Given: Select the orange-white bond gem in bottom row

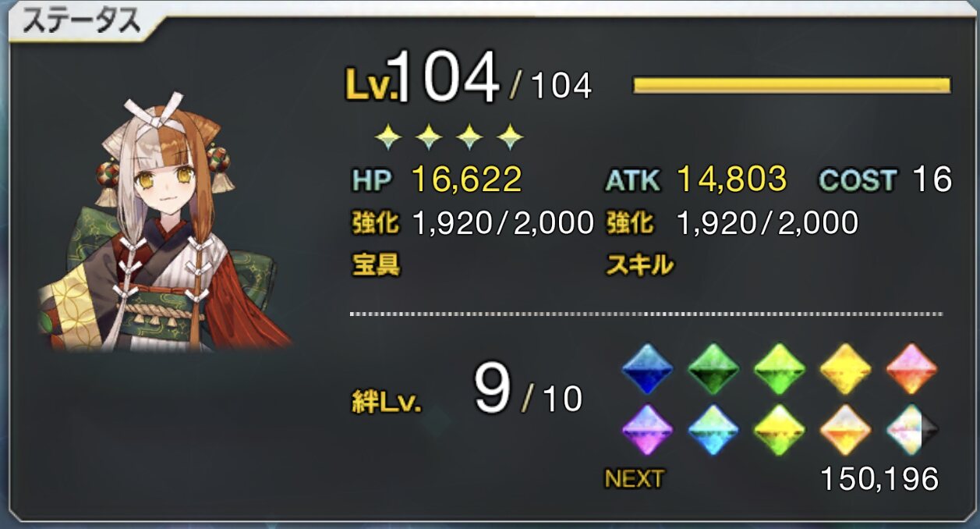Looking at the screenshot, I should [846, 430].
